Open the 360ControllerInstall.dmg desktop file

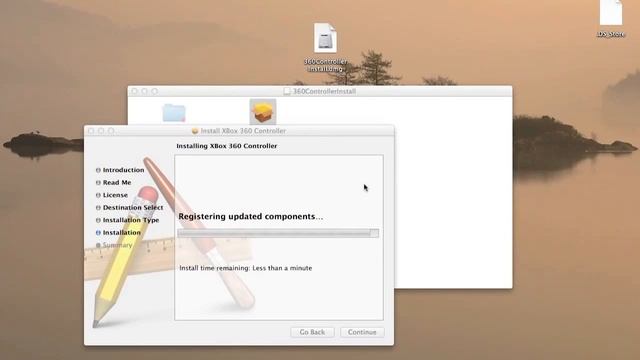pos(325,47)
